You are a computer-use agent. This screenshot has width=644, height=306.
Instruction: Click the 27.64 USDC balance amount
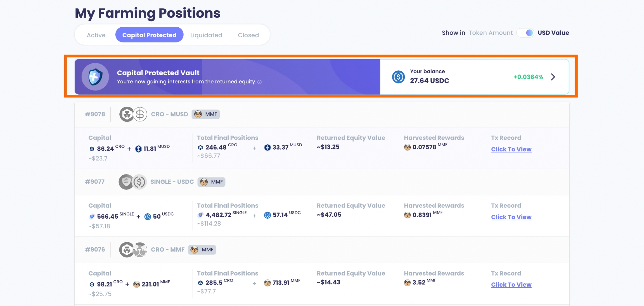429,81
